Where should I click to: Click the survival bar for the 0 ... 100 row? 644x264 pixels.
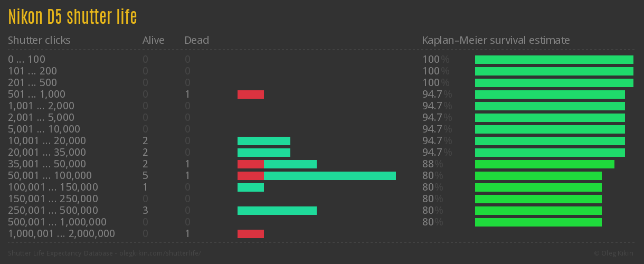click(554, 60)
